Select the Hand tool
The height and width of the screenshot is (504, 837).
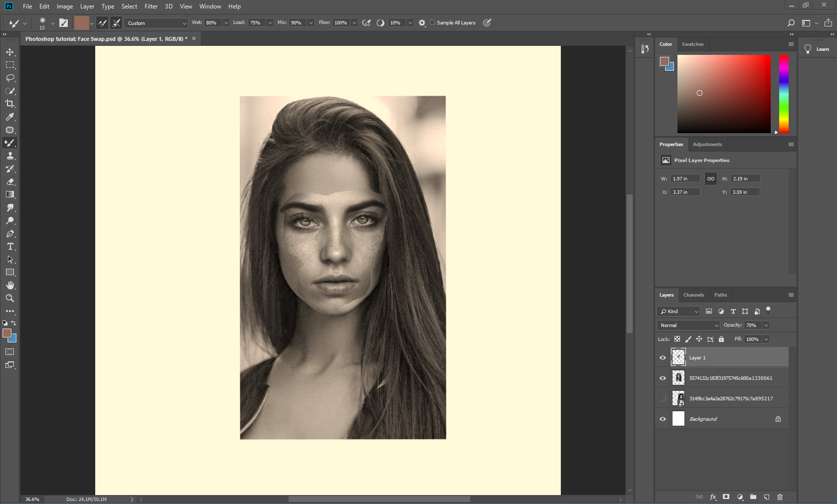click(x=10, y=285)
